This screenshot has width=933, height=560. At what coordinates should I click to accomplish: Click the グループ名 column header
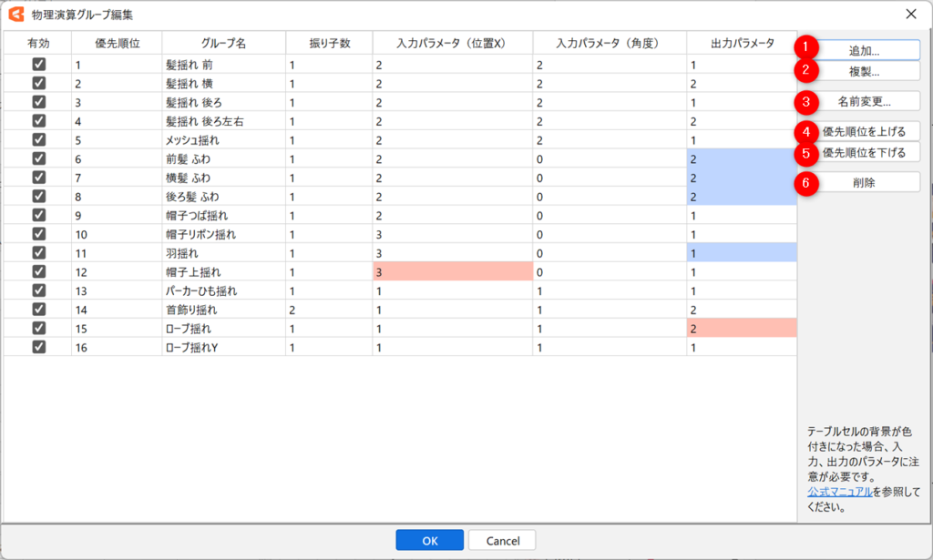coord(223,43)
